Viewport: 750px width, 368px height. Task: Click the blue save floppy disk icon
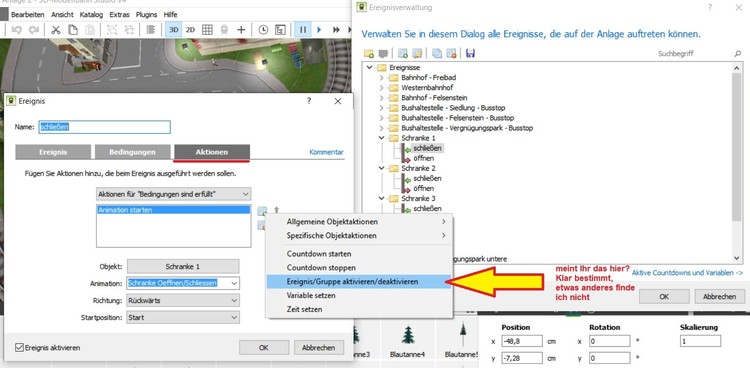click(x=470, y=53)
